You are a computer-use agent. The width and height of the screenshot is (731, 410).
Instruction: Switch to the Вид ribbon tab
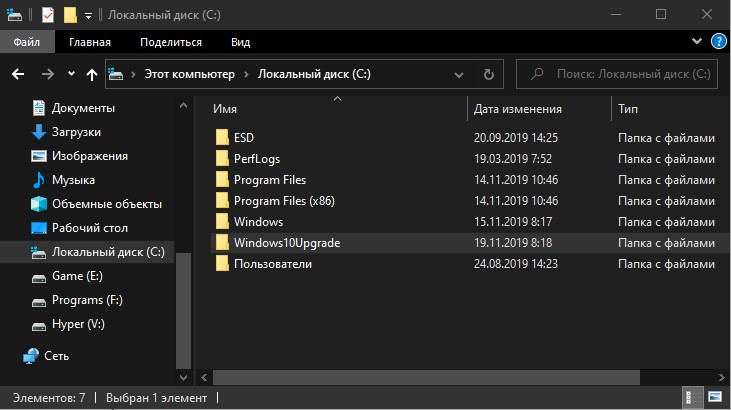pos(241,42)
